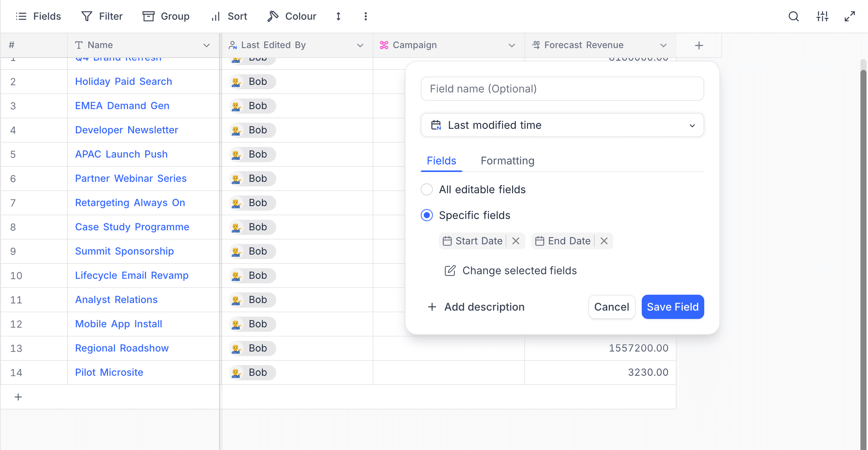
Task: Add a new column with plus icon
Action: 699,45
